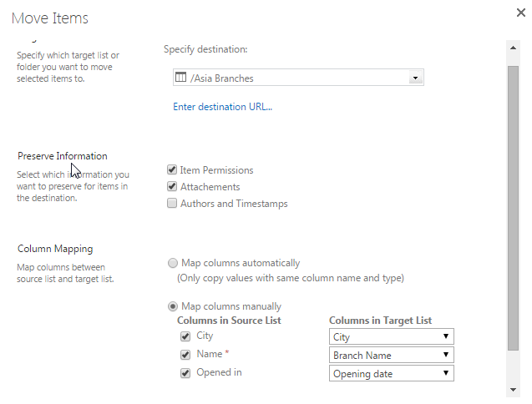Uncheck the Name source column
Screen dimensions: 532x404
pyautogui.click(x=185, y=355)
